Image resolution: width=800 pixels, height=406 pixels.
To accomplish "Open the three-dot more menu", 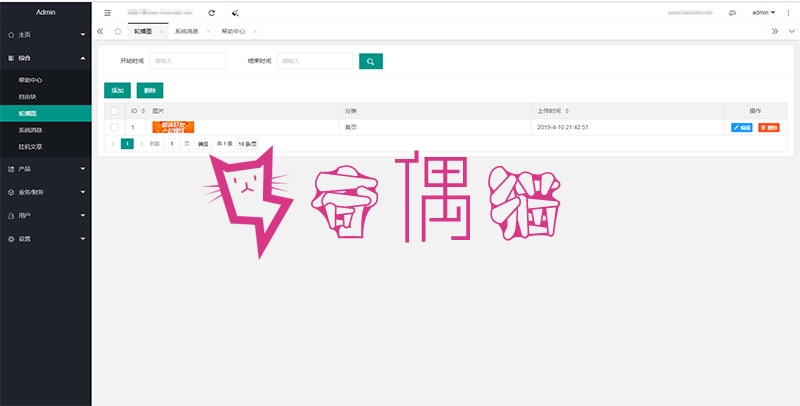I will pos(788,13).
